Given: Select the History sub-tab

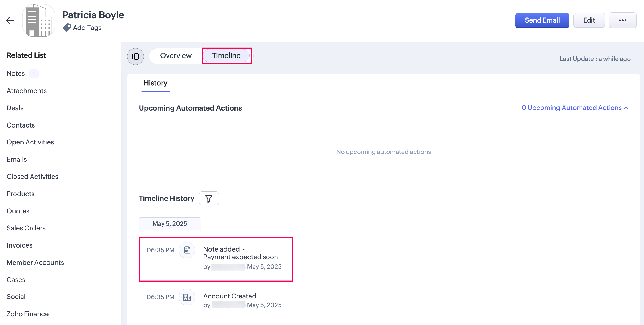Looking at the screenshot, I should click(x=155, y=83).
